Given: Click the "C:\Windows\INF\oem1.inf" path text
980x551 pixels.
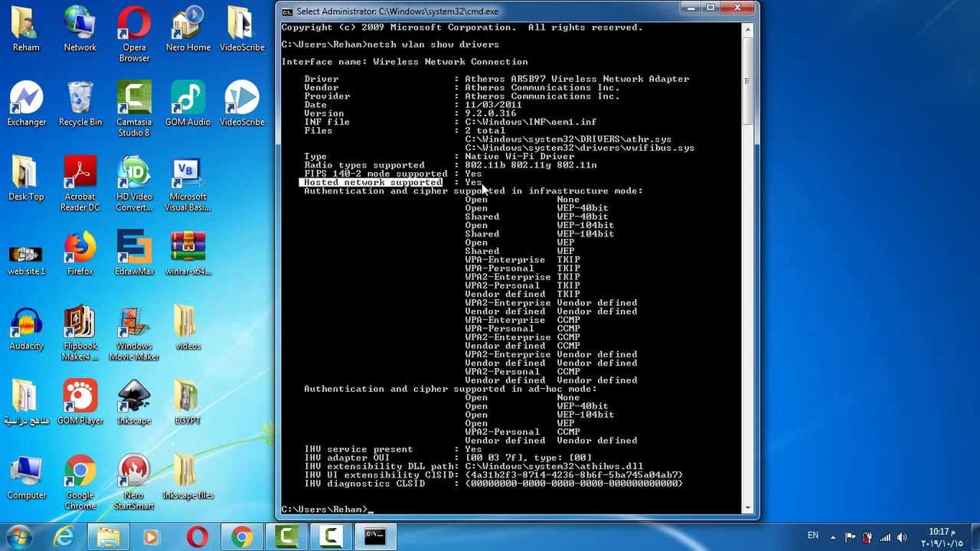Looking at the screenshot, I should 531,122.
